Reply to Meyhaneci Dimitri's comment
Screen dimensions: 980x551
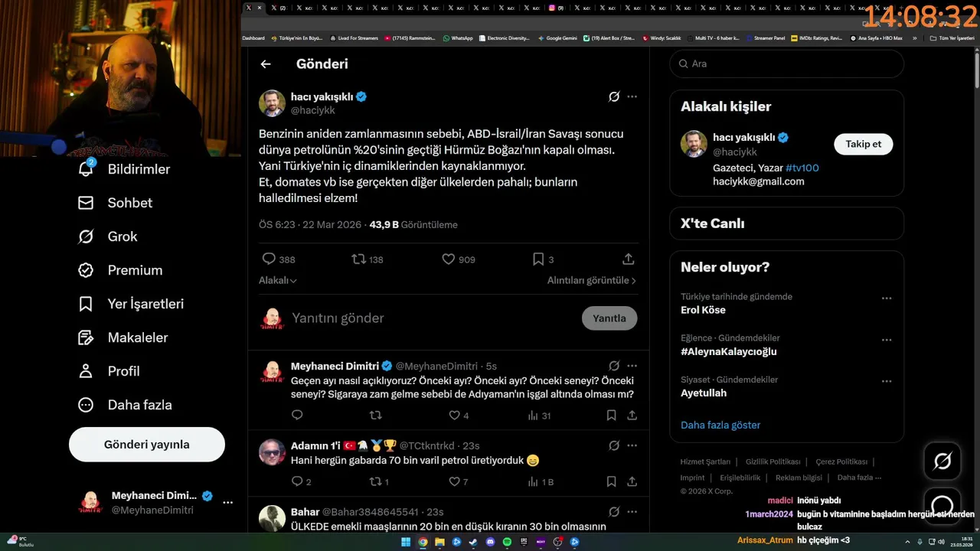[297, 416]
